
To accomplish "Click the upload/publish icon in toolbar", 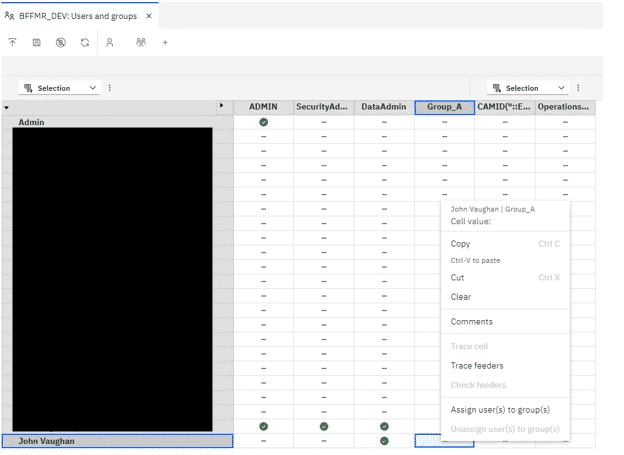I will 13,43.
